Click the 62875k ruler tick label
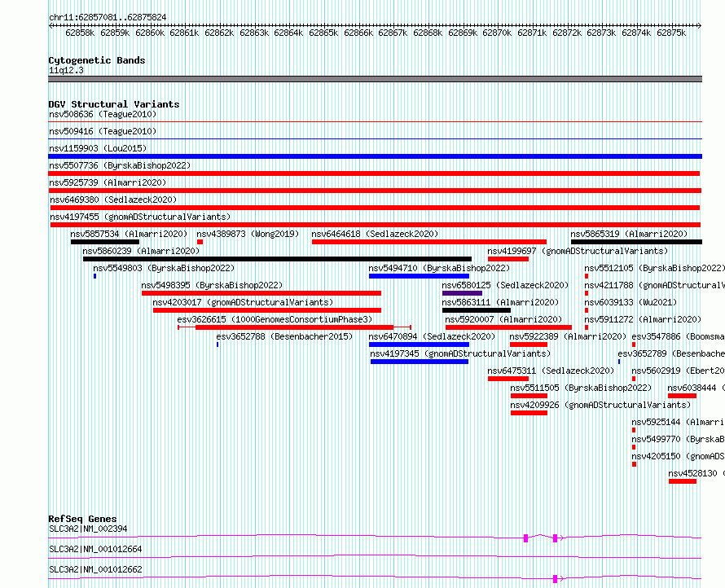 tap(671, 33)
